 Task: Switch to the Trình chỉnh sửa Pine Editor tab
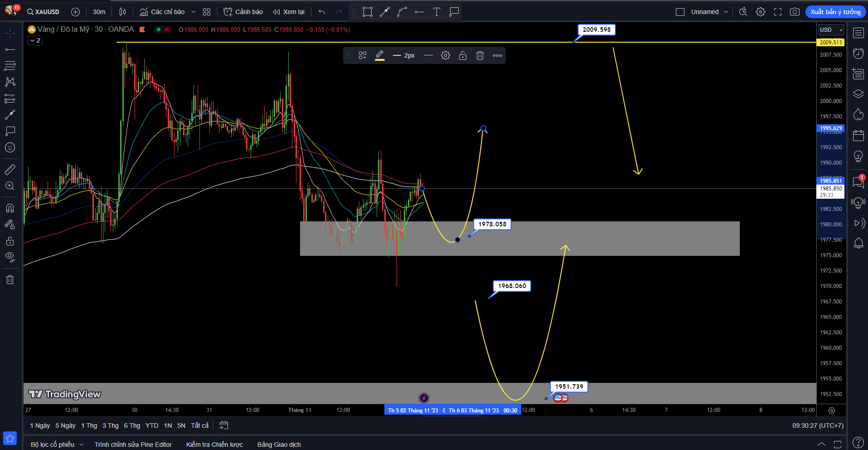[x=133, y=445]
